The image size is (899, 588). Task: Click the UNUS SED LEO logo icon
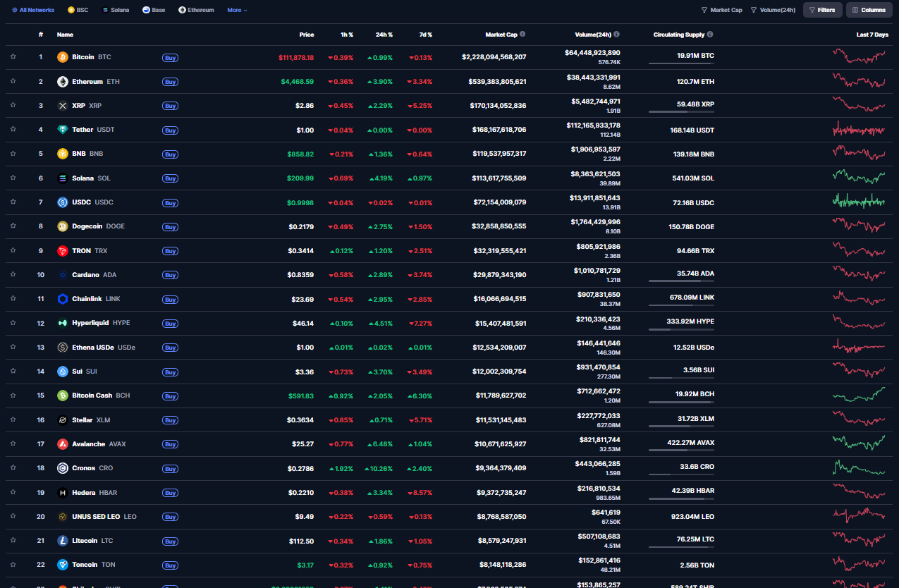[x=62, y=517]
